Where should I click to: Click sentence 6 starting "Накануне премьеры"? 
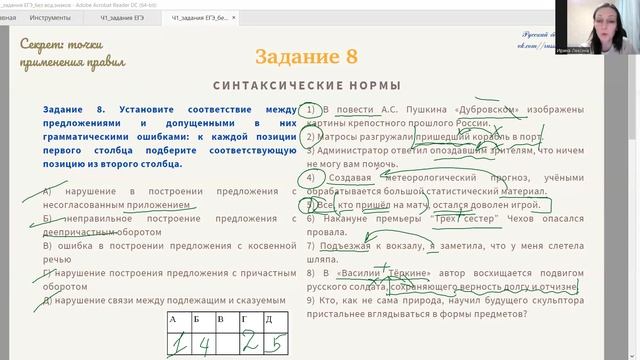445,225
